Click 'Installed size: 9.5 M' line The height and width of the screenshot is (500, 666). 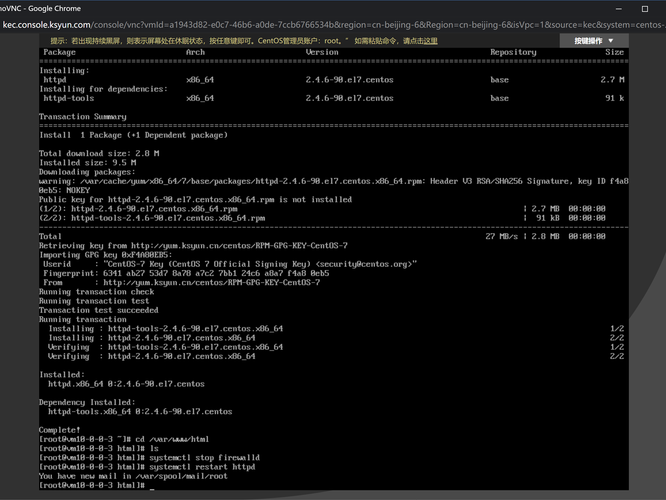point(87,163)
